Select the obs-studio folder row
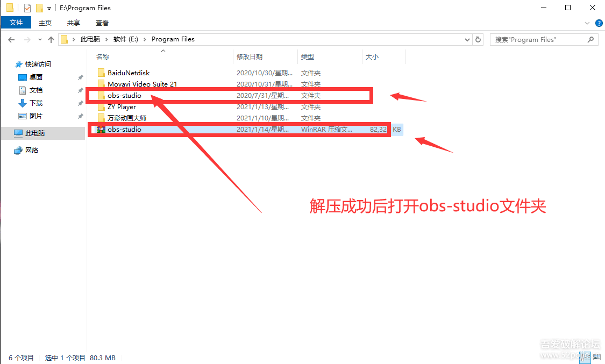 click(230, 96)
